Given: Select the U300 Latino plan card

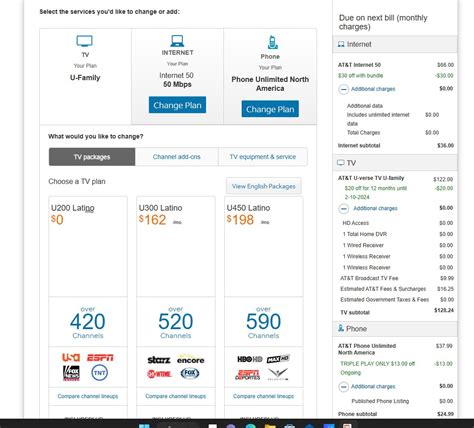Looking at the screenshot, I should click(176, 247).
